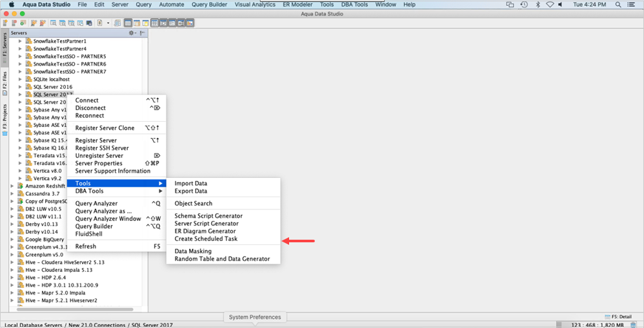Select Hive - Cloudera Impala 5.13 server
This screenshot has width=644, height=328.
pyautogui.click(x=59, y=270)
